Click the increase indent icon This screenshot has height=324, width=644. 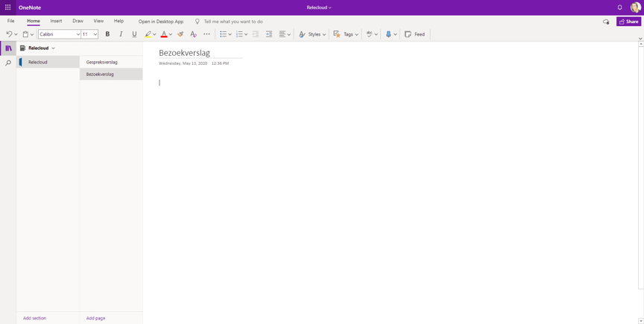pos(269,34)
